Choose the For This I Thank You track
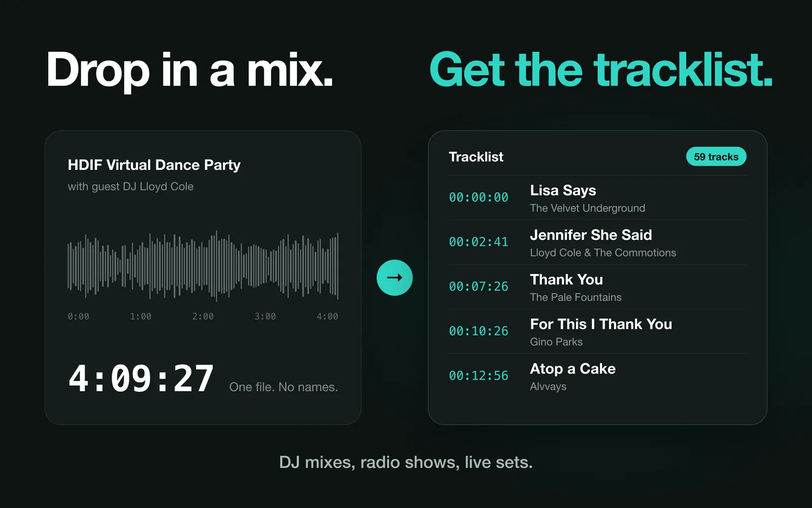Image resolution: width=812 pixels, height=508 pixels. click(x=601, y=324)
